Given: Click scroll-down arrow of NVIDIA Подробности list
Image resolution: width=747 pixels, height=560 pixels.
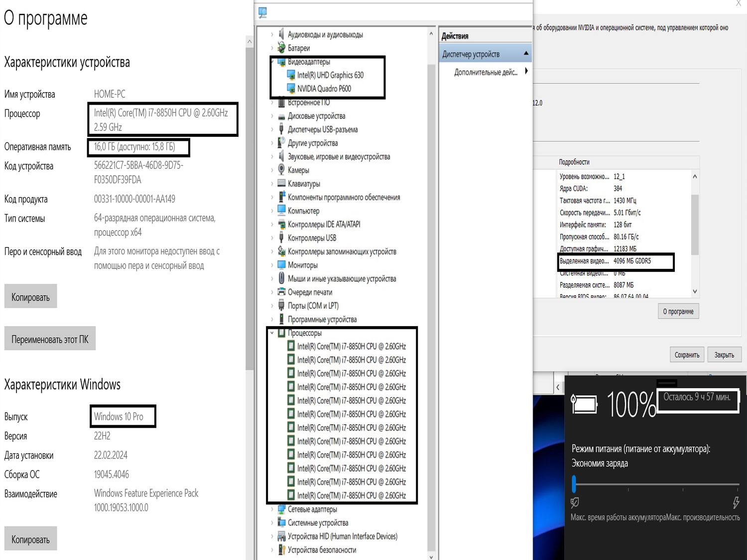Looking at the screenshot, I should pyautogui.click(x=695, y=292).
